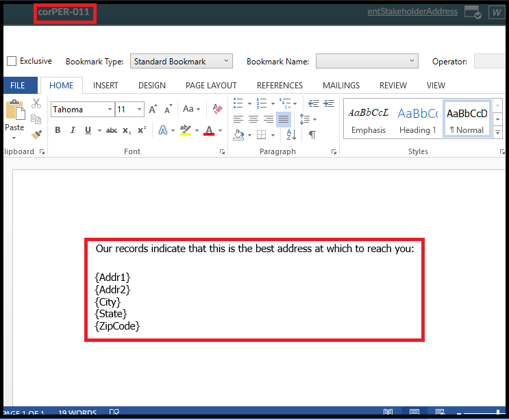The height and width of the screenshot is (420, 509).
Task: Click the Shading paint bucket
Action: [238, 134]
